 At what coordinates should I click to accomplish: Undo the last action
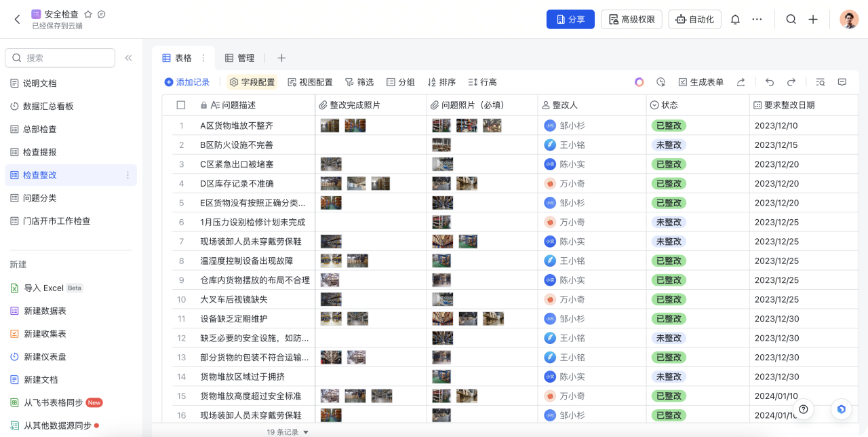[770, 82]
